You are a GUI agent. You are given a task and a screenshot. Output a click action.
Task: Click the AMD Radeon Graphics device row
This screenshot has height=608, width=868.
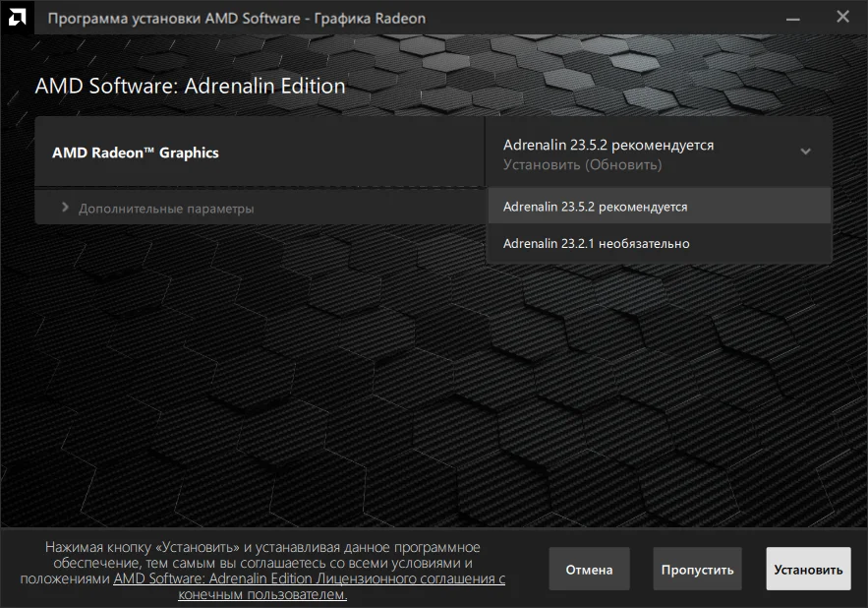tap(260, 152)
